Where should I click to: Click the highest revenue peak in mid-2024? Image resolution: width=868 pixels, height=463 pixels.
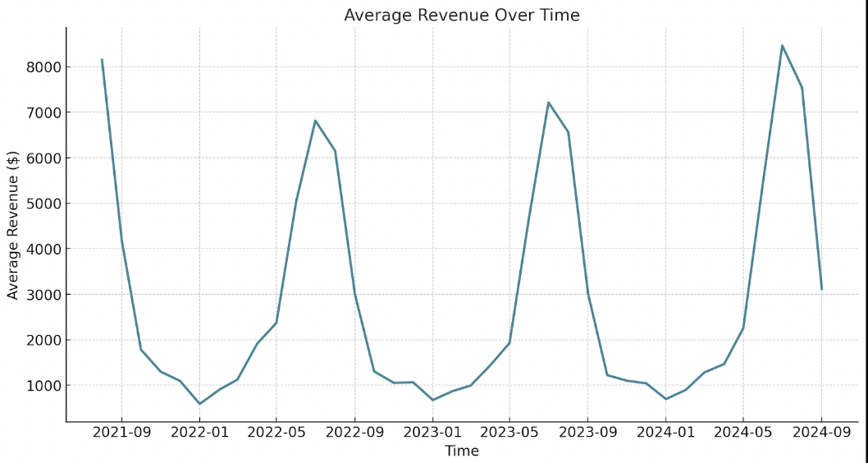click(x=782, y=46)
